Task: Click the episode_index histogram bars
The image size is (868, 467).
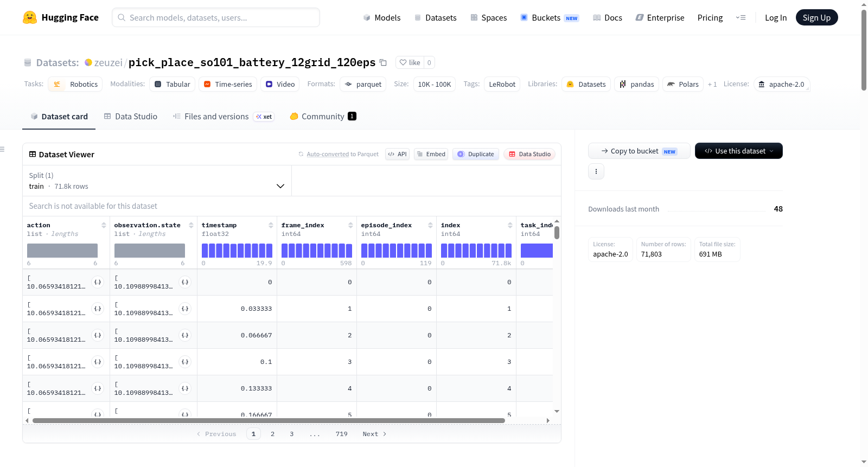Action: [x=397, y=251]
